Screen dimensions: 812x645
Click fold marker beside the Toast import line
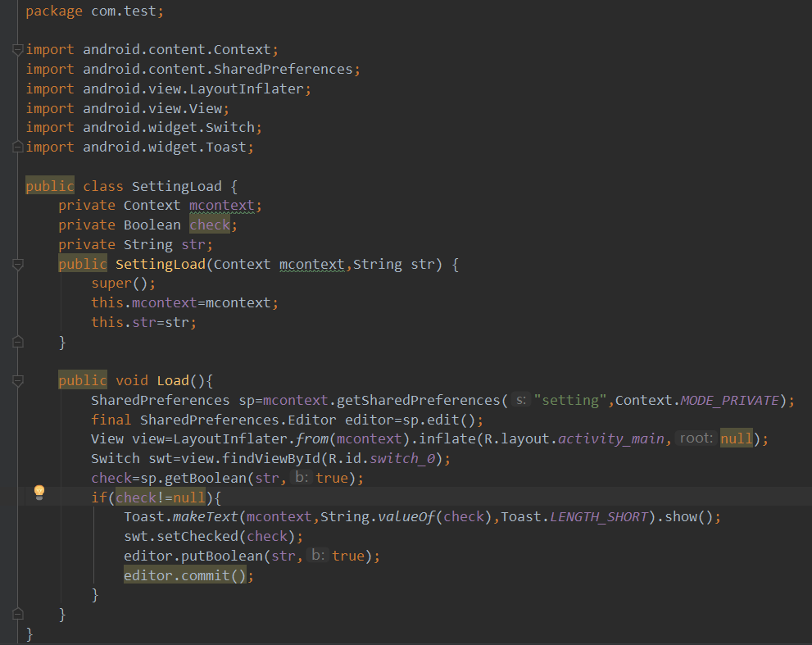(17, 148)
